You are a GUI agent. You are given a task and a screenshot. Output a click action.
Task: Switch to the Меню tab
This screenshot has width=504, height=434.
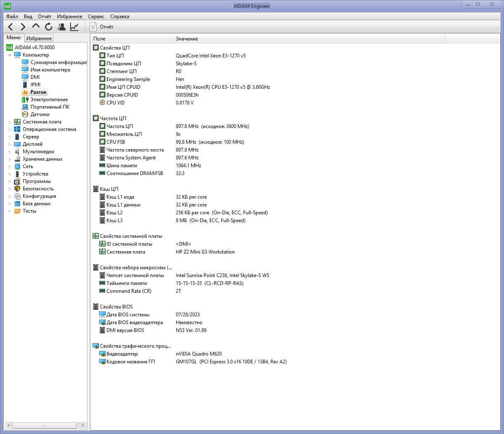pyautogui.click(x=14, y=38)
